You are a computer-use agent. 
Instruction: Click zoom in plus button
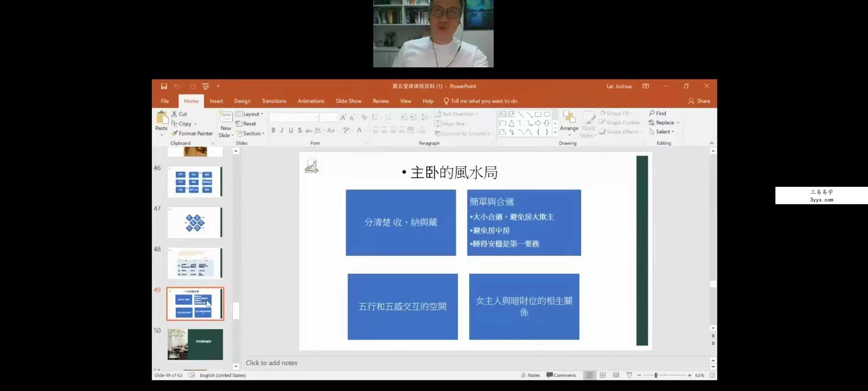point(690,375)
